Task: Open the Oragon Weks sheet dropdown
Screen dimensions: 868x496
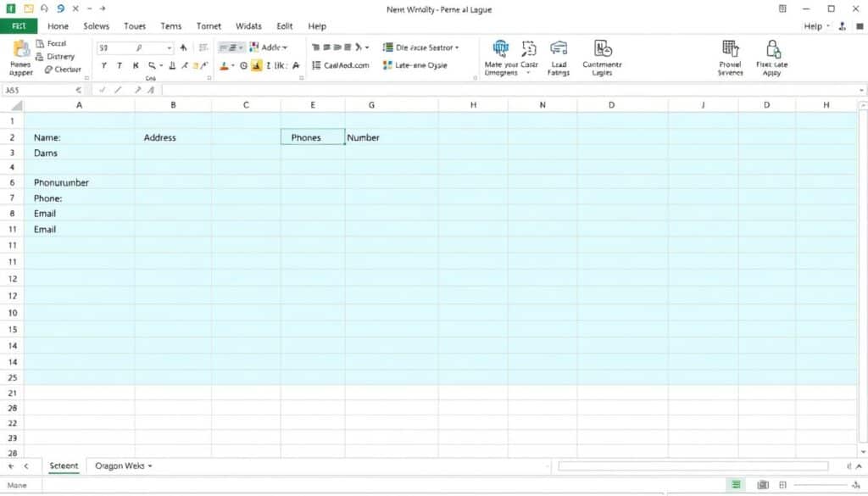Action: tap(150, 466)
